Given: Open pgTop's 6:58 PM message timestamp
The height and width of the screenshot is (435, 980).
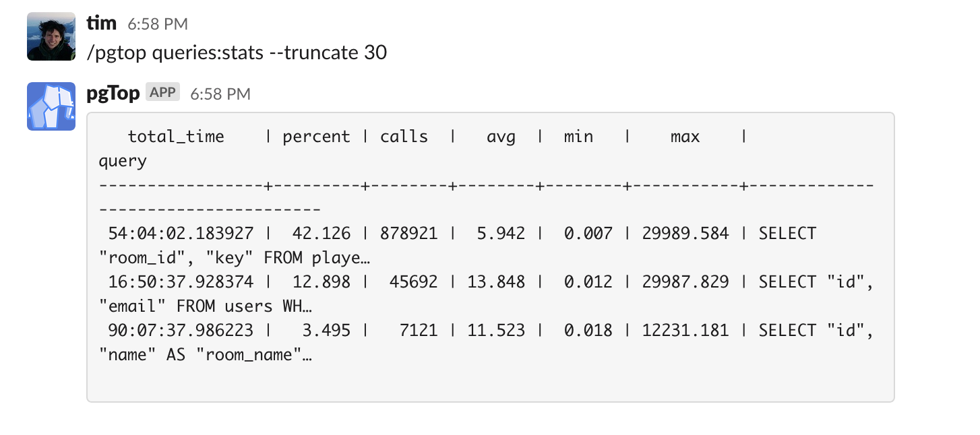Looking at the screenshot, I should point(220,94).
